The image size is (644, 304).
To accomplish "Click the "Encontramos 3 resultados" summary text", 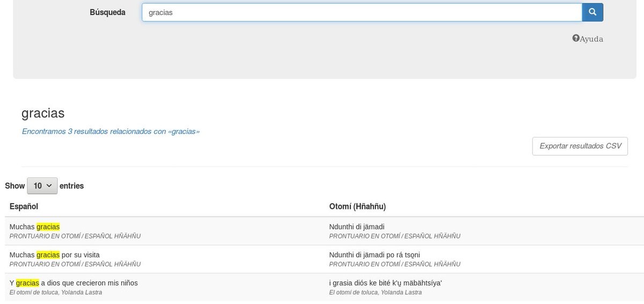I will (x=111, y=131).
